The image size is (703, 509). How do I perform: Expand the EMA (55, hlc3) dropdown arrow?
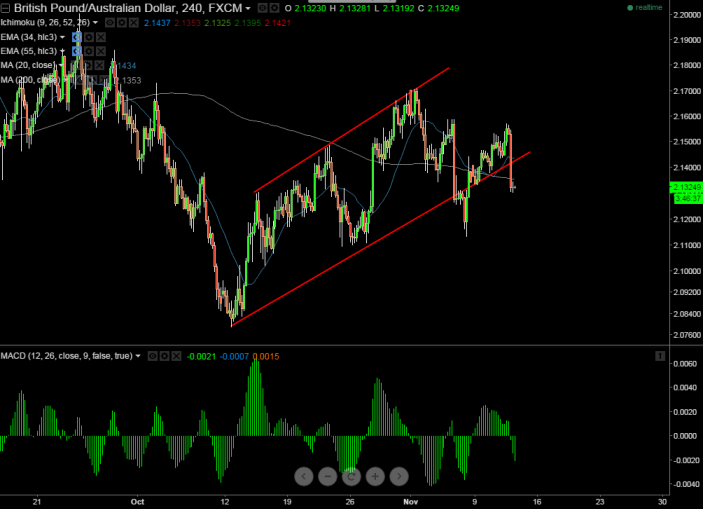coord(62,51)
